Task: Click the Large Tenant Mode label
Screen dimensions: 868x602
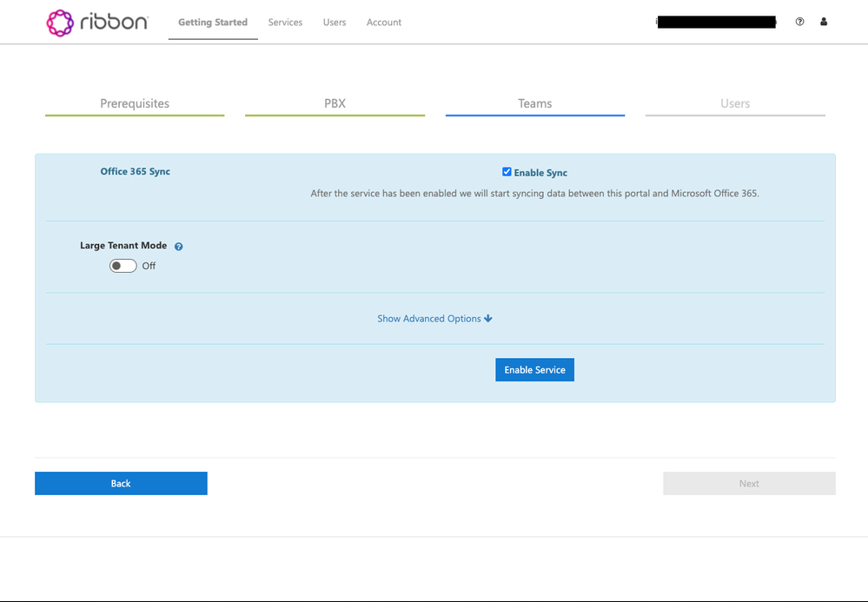Action: 123,246
